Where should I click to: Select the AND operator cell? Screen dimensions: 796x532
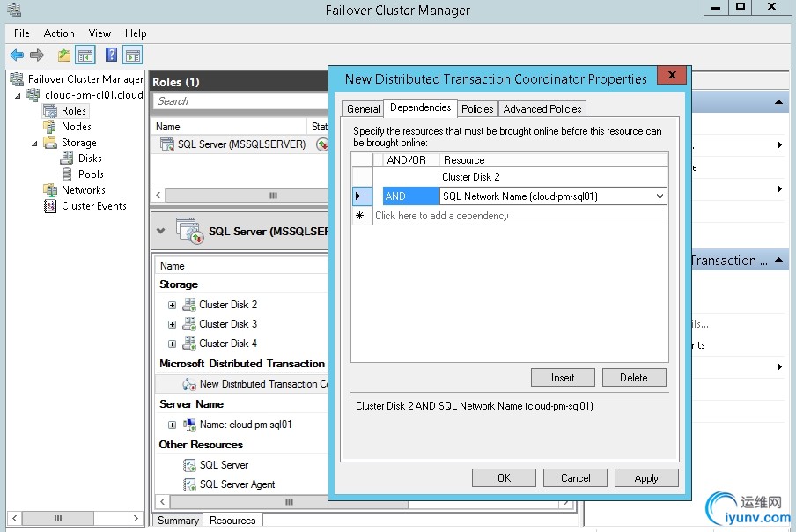click(x=410, y=196)
